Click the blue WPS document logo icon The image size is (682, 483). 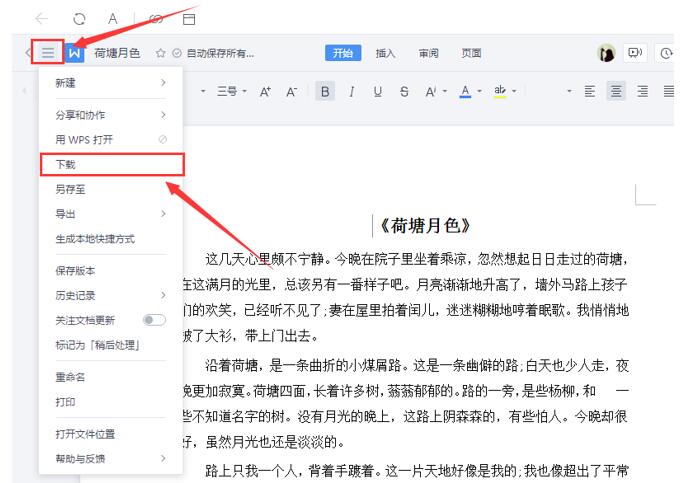(75, 53)
